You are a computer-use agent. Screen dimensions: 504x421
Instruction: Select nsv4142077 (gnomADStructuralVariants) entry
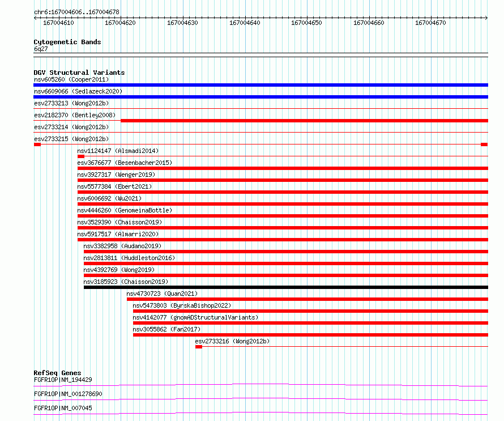pos(195,317)
